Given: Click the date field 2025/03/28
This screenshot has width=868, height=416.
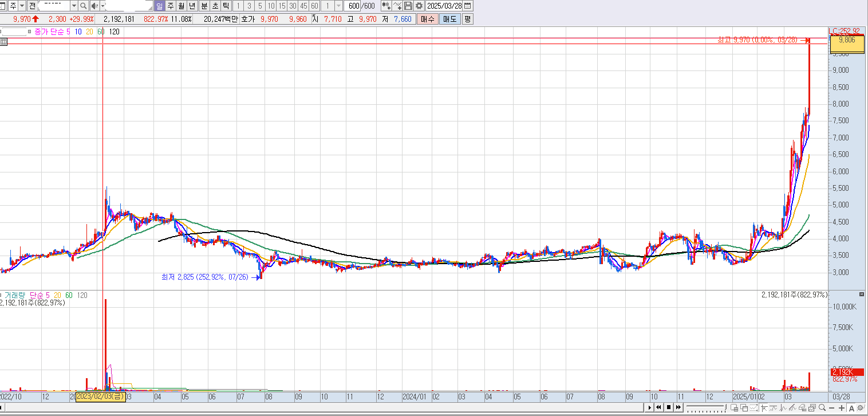Looking at the screenshot, I should point(444,6).
